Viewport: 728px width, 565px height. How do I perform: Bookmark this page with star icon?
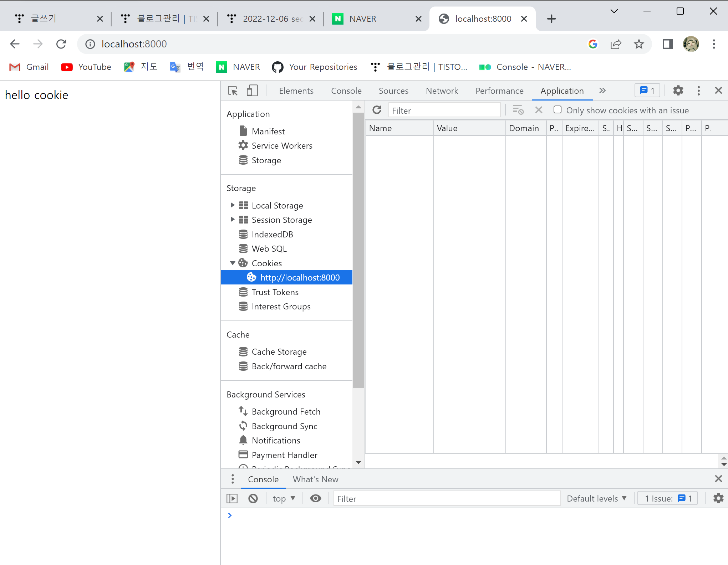tap(638, 44)
